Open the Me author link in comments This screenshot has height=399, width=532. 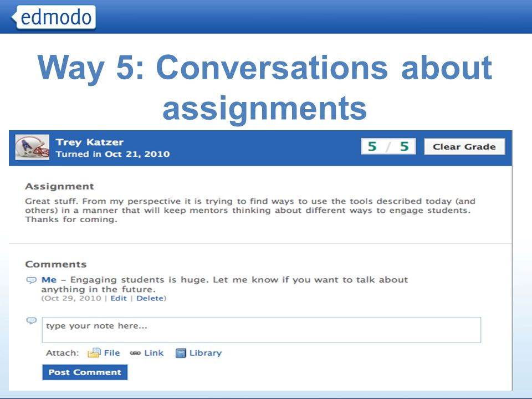pos(49,280)
